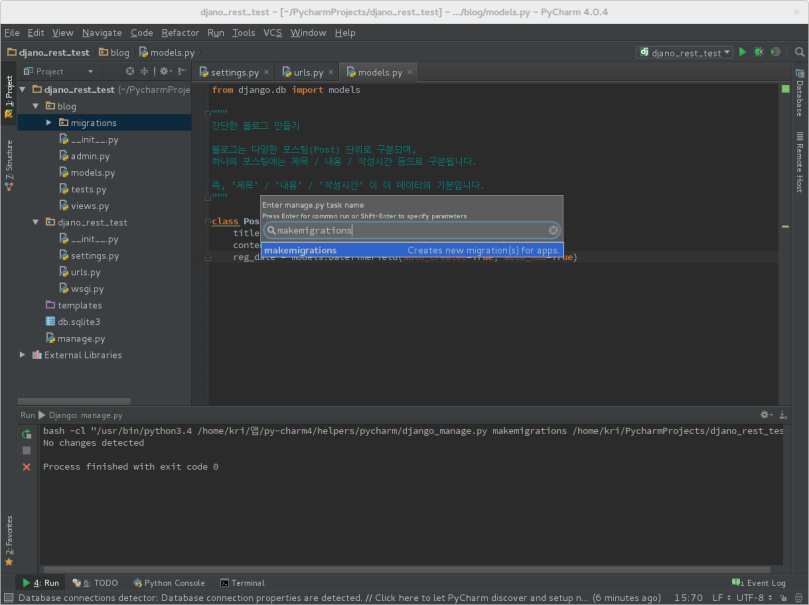Toggle the Project side panel button
This screenshot has width=809, height=605.
coord(9,96)
